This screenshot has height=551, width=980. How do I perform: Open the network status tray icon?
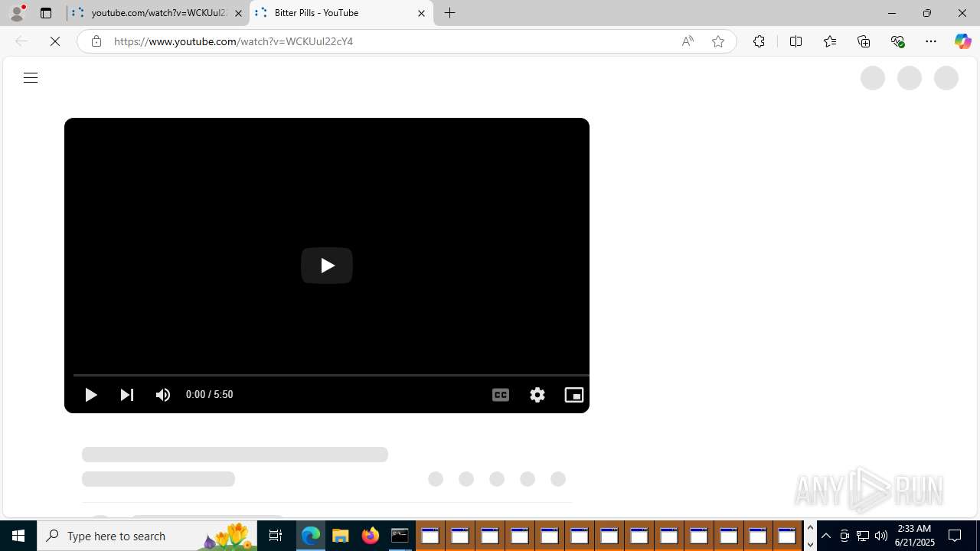point(863,536)
